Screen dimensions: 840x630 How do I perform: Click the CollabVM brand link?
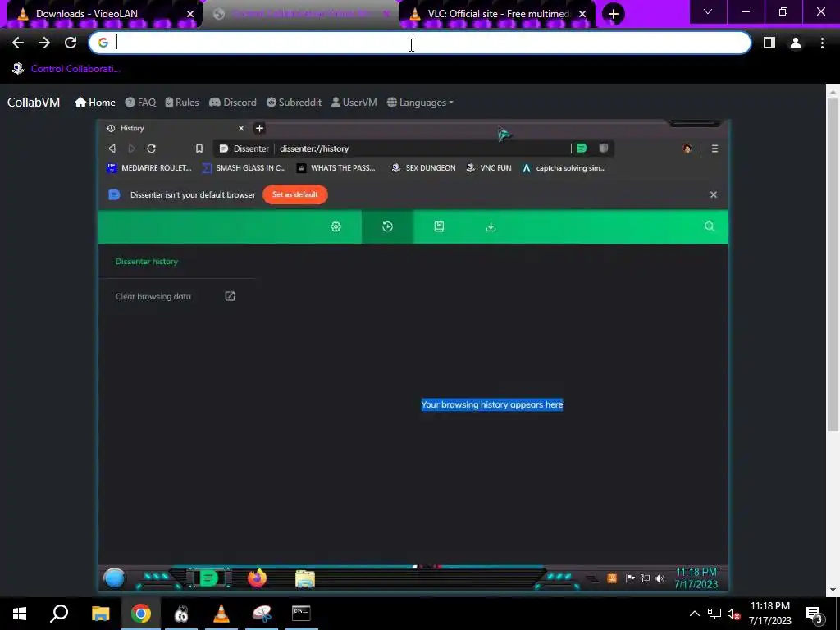(34, 103)
